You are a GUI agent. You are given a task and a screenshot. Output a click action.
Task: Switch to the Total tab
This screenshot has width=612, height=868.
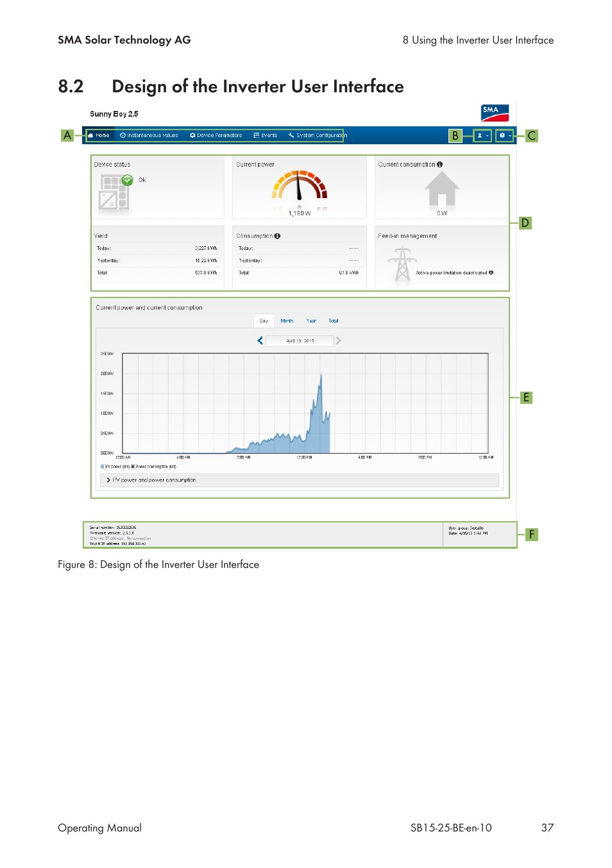coord(334,321)
